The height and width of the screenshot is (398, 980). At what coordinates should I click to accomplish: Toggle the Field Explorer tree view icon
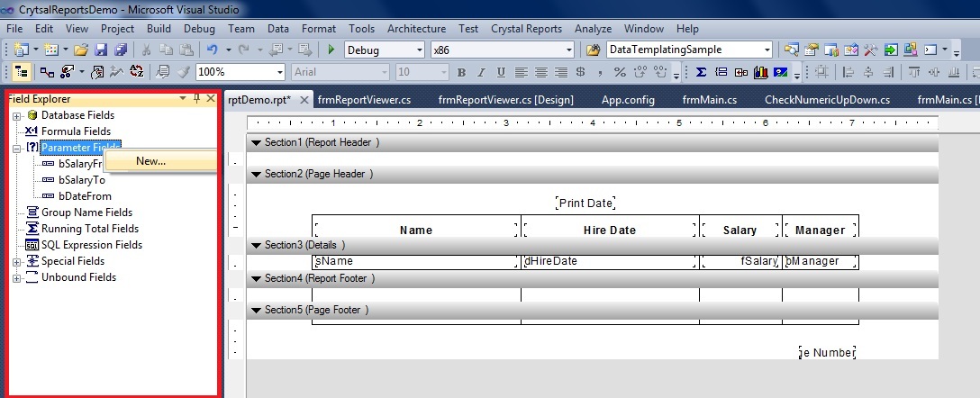click(22, 72)
